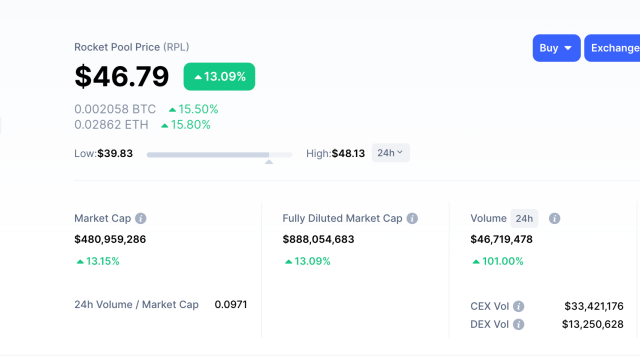Open the Buy dropdown button
This screenshot has width=640, height=360.
pos(556,48)
